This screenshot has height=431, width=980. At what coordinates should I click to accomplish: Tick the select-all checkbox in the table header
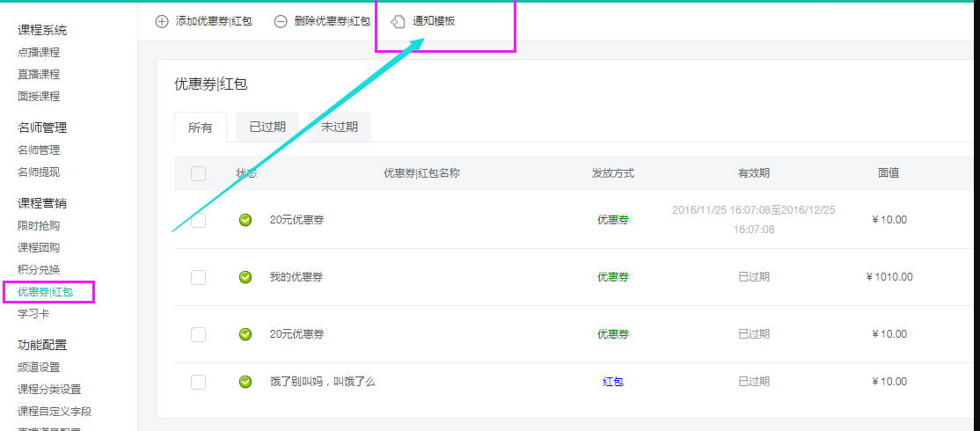(198, 173)
